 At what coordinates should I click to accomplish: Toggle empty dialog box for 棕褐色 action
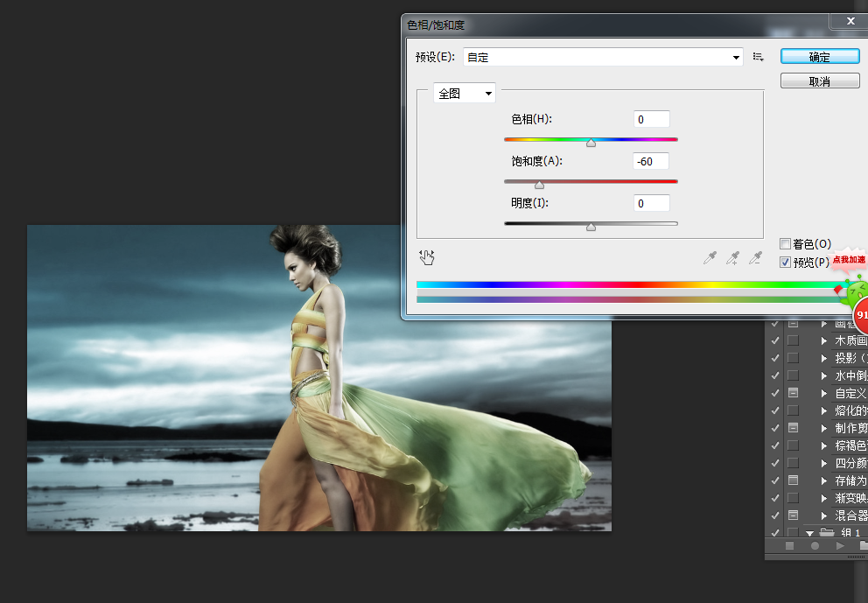793,445
